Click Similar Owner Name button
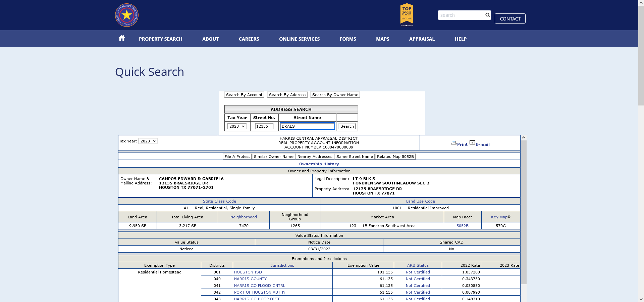The height and width of the screenshot is (302, 644). 274,157
